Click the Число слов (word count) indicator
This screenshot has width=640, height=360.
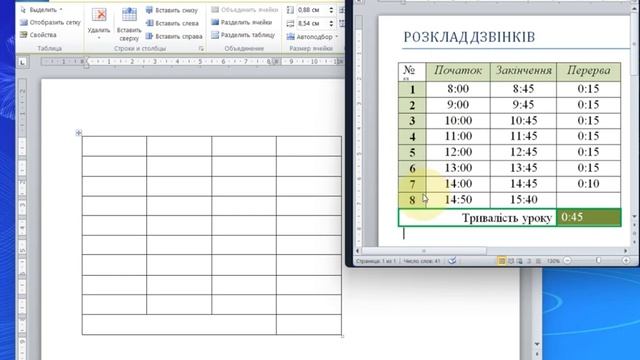coord(422,261)
